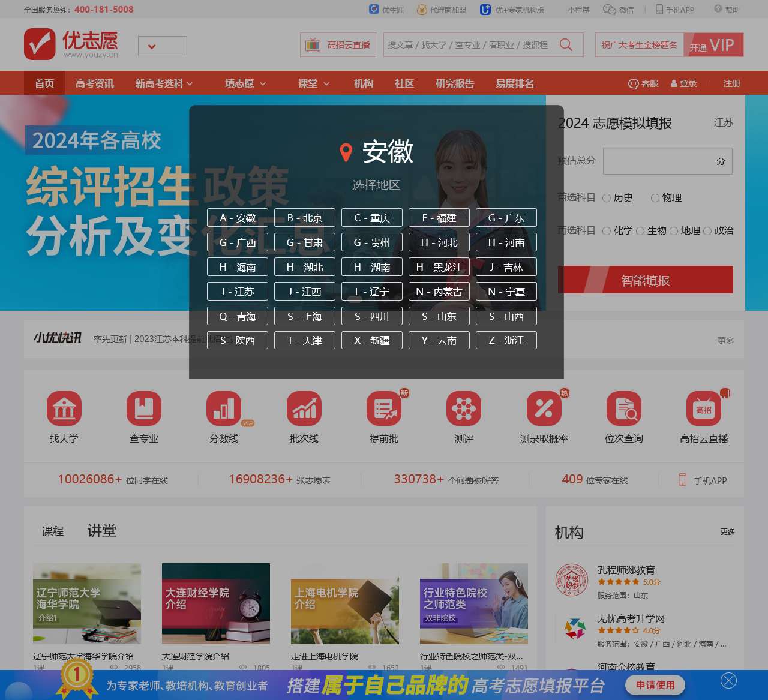Click the 申请使用 button
Image resolution: width=768 pixels, height=700 pixels.
pos(655,685)
